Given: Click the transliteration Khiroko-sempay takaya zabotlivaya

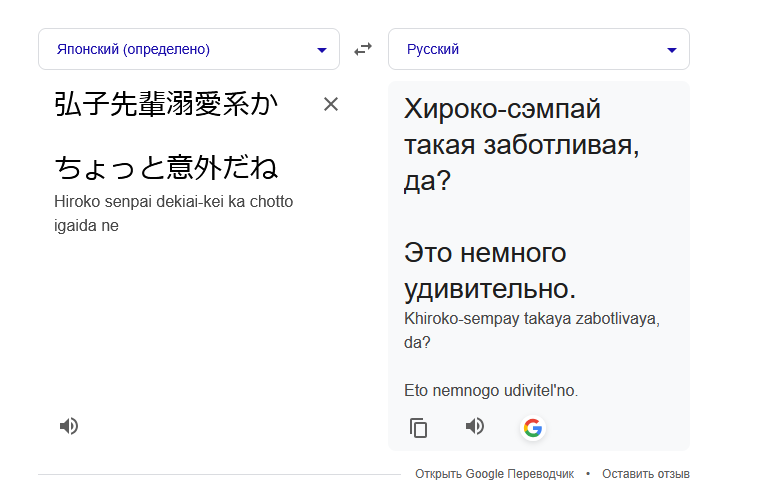Looking at the screenshot, I should click(x=532, y=320).
